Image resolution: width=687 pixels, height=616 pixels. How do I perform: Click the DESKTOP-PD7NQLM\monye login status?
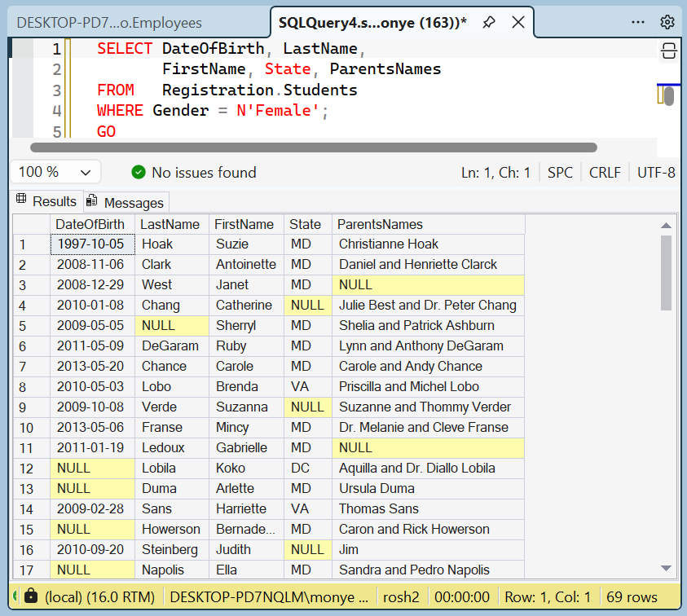pyautogui.click(x=269, y=596)
